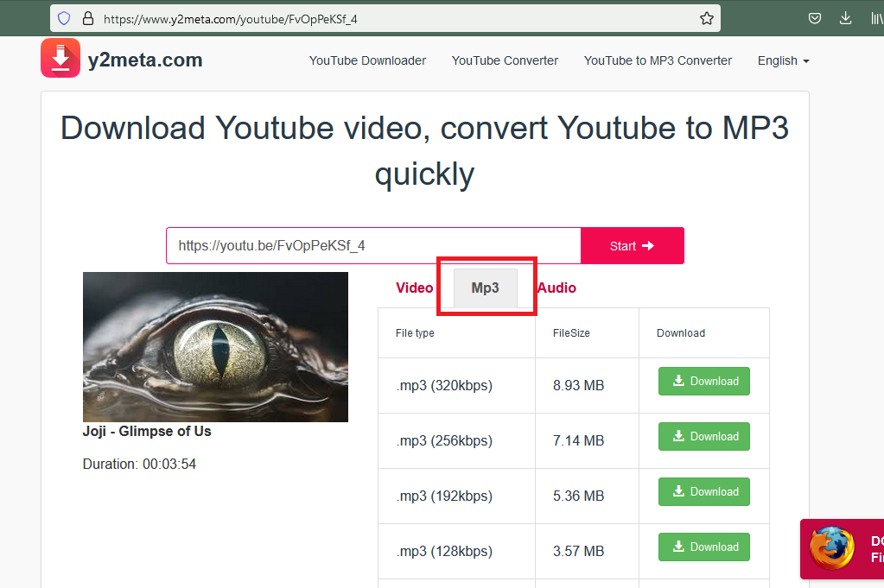
Task: Switch to the Audio tab
Action: coord(556,288)
